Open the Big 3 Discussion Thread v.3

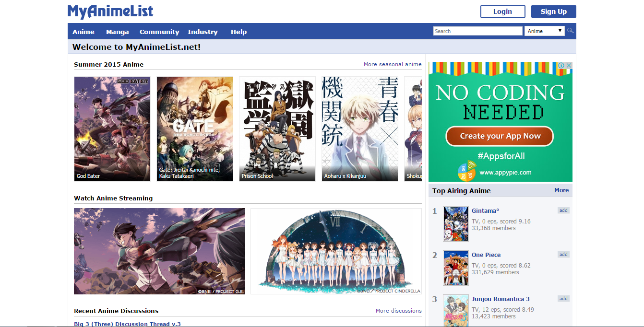click(x=127, y=324)
